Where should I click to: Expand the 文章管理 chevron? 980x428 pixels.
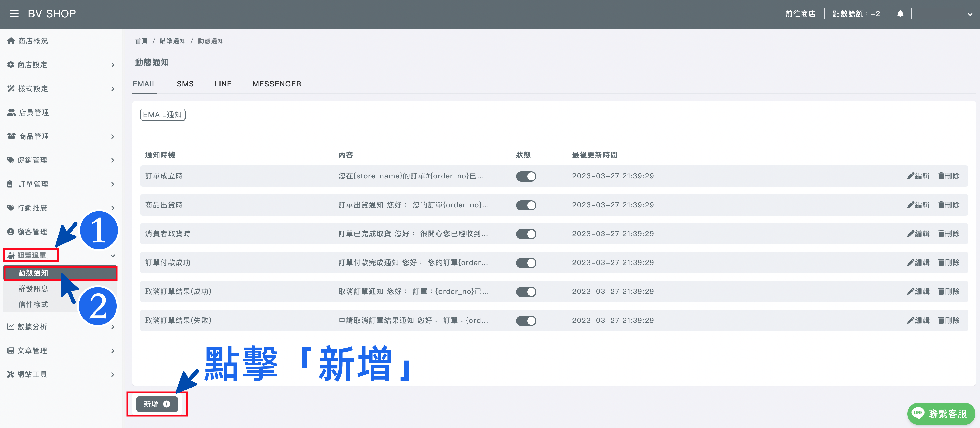pos(113,351)
